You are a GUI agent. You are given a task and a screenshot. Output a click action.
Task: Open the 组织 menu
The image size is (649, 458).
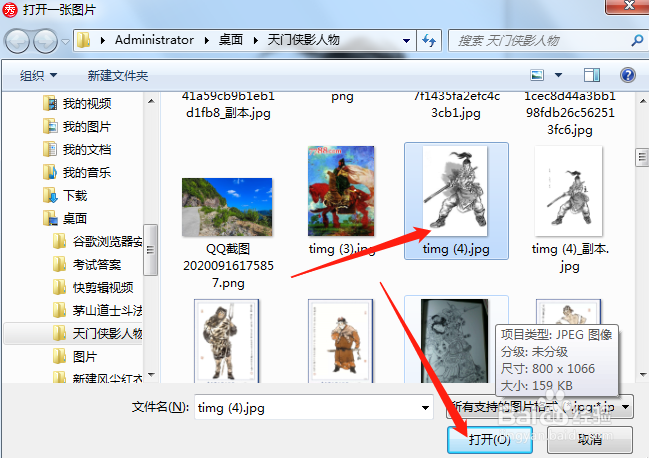38,75
